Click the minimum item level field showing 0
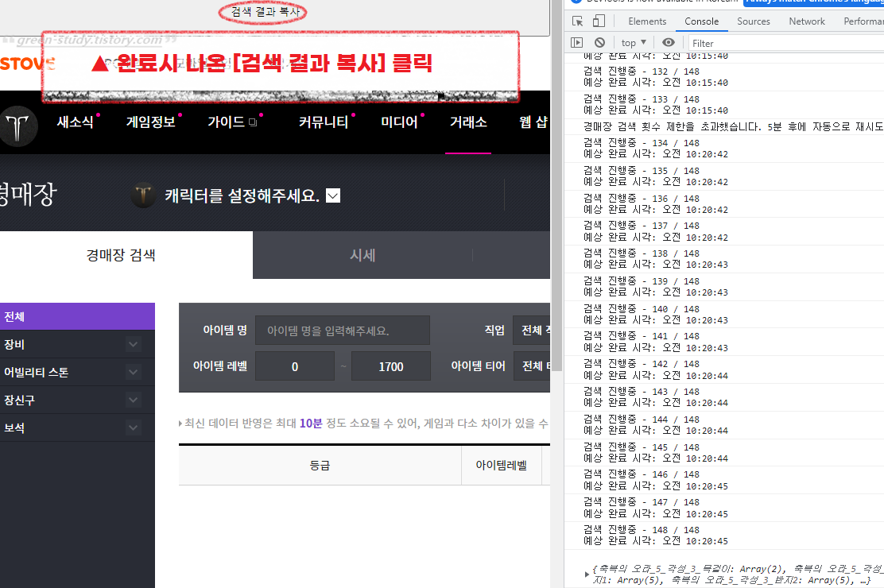 tap(294, 366)
